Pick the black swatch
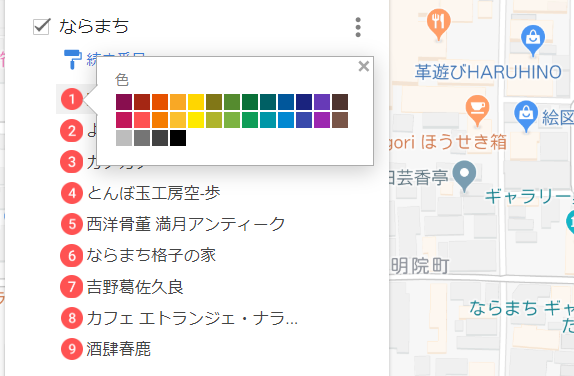This screenshot has height=376, width=574. 178,138
